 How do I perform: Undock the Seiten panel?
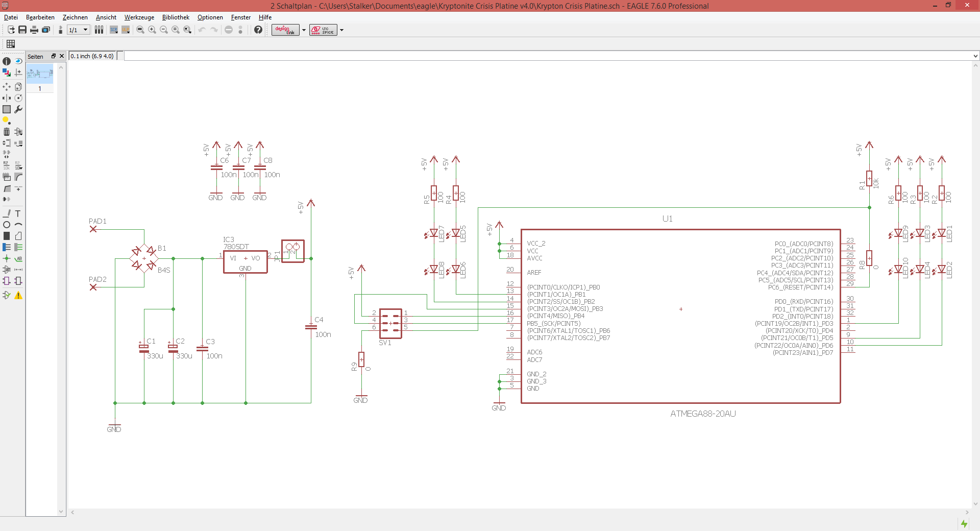click(x=53, y=56)
